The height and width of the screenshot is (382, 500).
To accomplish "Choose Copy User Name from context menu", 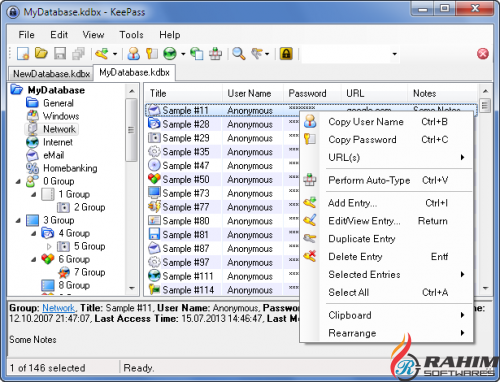I will (387, 122).
